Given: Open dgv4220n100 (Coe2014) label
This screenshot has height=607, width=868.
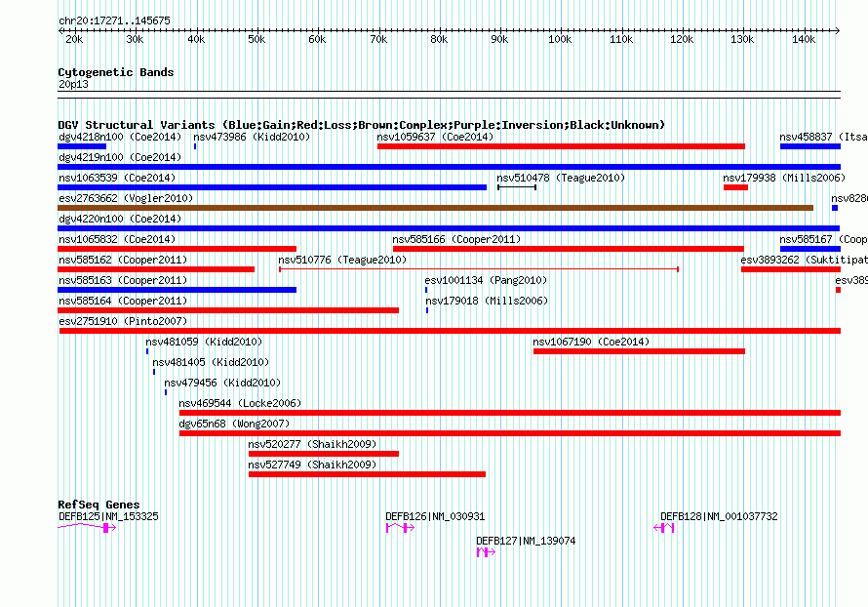Looking at the screenshot, I should point(120,219).
